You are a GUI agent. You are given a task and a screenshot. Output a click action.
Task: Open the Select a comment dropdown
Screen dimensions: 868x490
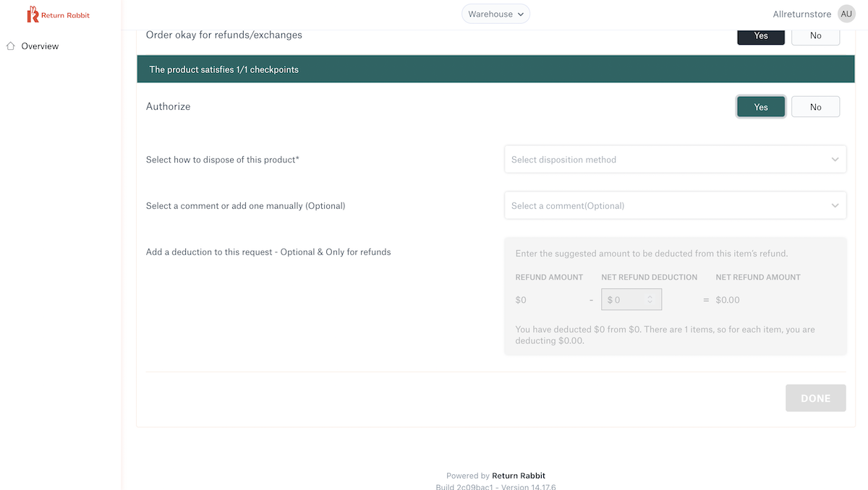[x=675, y=206]
